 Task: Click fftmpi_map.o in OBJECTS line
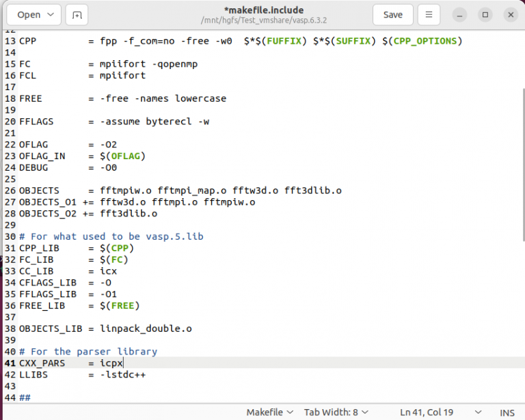[x=192, y=191]
